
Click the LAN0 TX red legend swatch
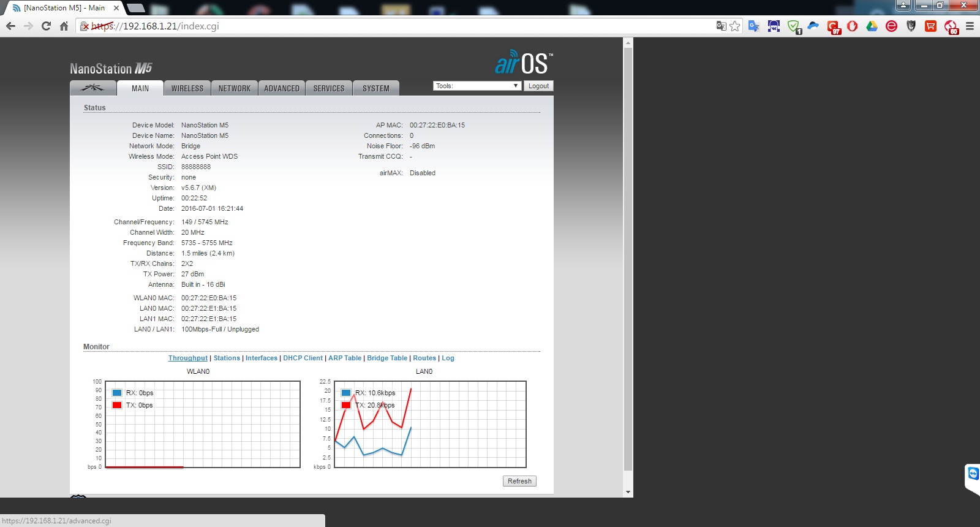pyautogui.click(x=346, y=405)
